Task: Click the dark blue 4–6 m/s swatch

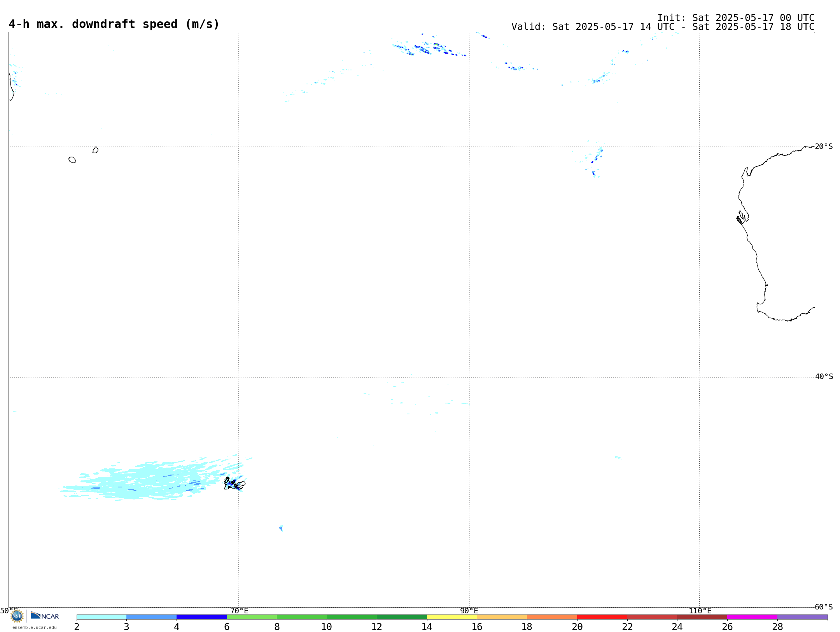Action: [201, 617]
